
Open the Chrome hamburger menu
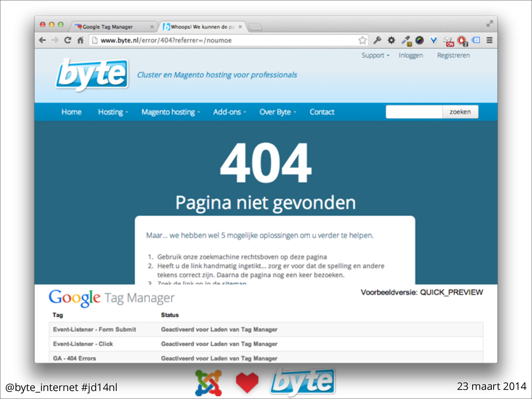point(489,40)
